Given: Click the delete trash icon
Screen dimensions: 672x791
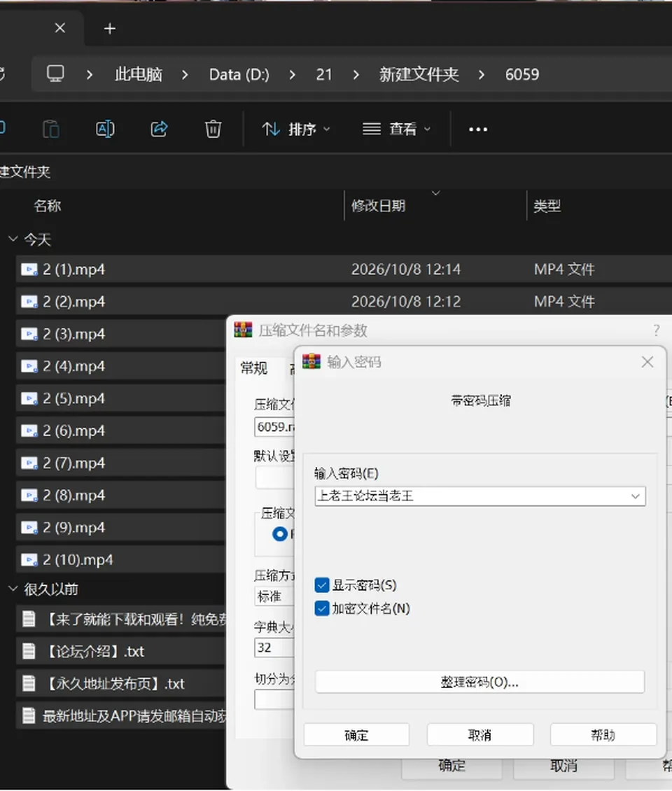Looking at the screenshot, I should coord(213,129).
